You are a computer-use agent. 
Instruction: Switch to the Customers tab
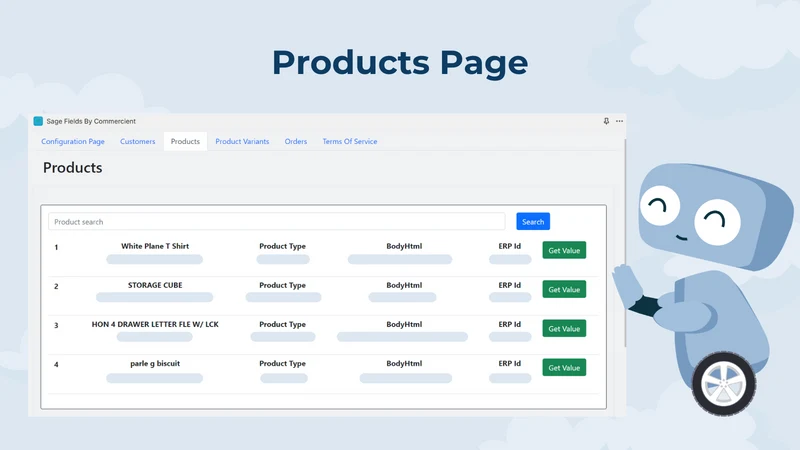137,141
